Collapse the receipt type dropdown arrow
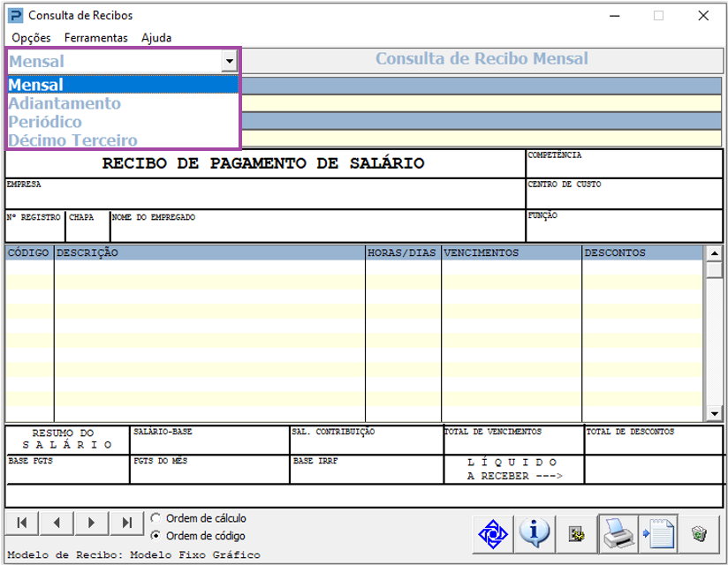The width and height of the screenshot is (728, 565). click(x=230, y=61)
